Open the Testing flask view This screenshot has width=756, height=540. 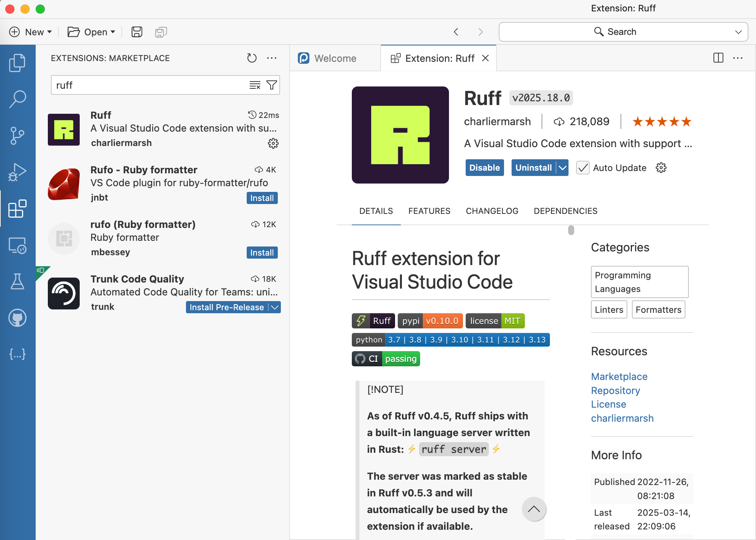17,281
